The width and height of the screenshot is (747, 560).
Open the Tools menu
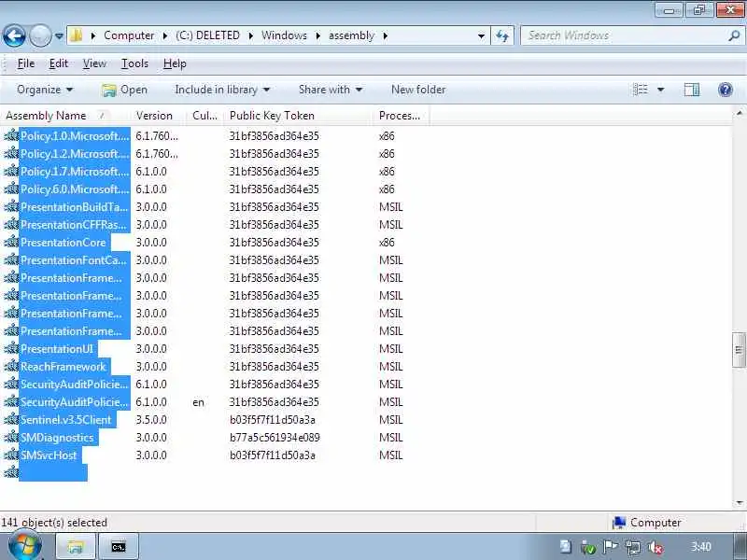coord(134,63)
